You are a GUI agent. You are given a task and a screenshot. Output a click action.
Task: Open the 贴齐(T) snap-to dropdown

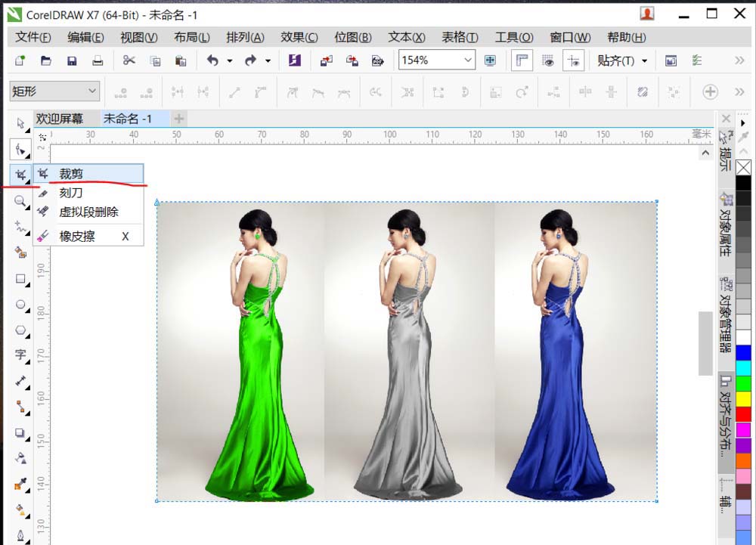[622, 60]
